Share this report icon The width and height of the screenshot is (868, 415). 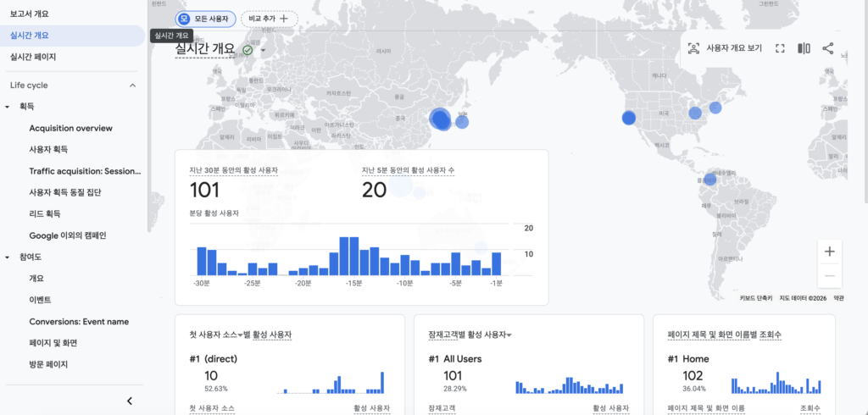[x=827, y=48]
